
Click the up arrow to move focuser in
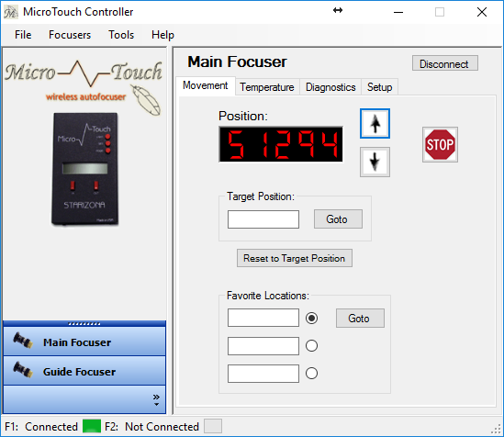375,124
